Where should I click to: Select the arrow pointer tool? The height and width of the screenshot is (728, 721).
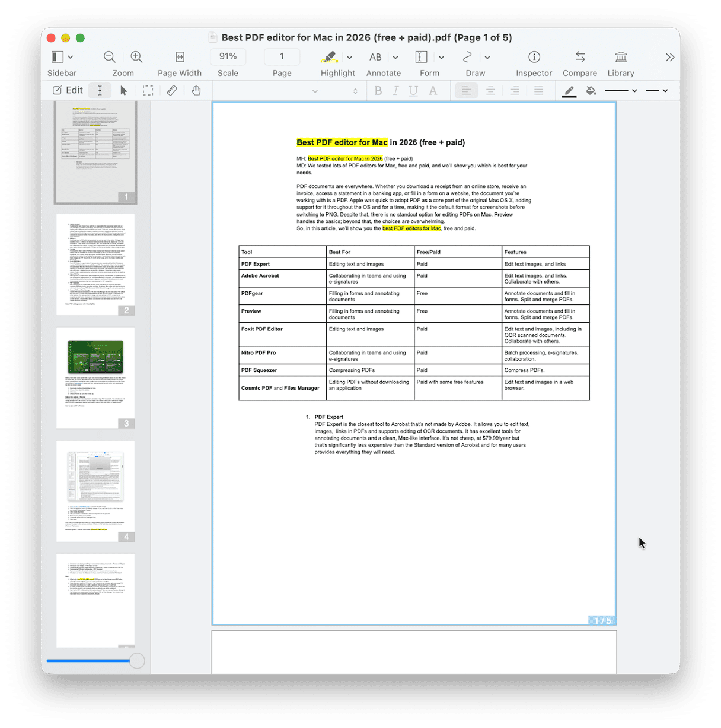[x=123, y=90]
